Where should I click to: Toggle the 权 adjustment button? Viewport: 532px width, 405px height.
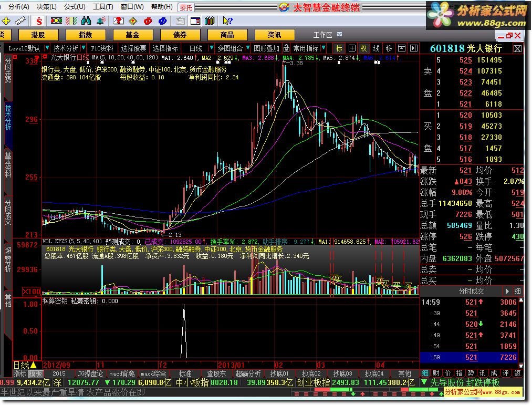364,48
